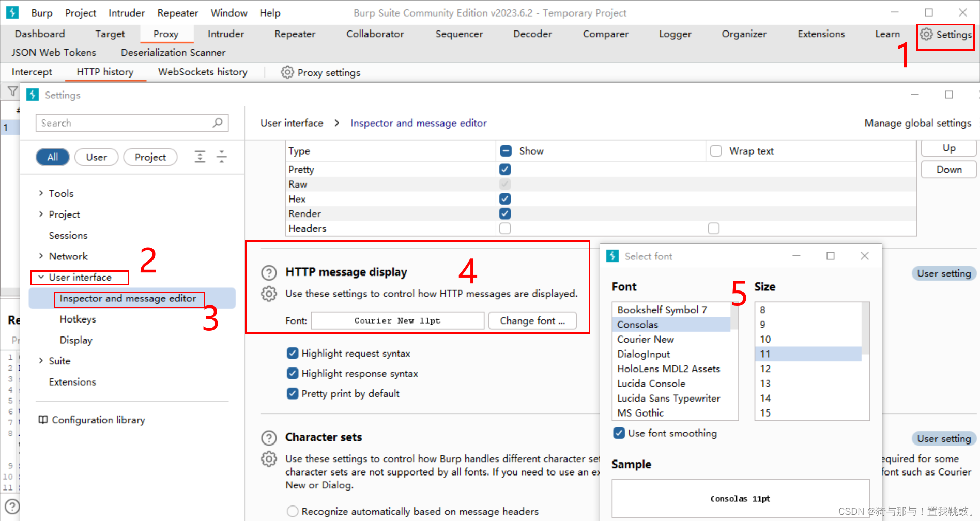The width and height of the screenshot is (980, 521).
Task: Select Courier New in font list
Action: [x=671, y=339]
